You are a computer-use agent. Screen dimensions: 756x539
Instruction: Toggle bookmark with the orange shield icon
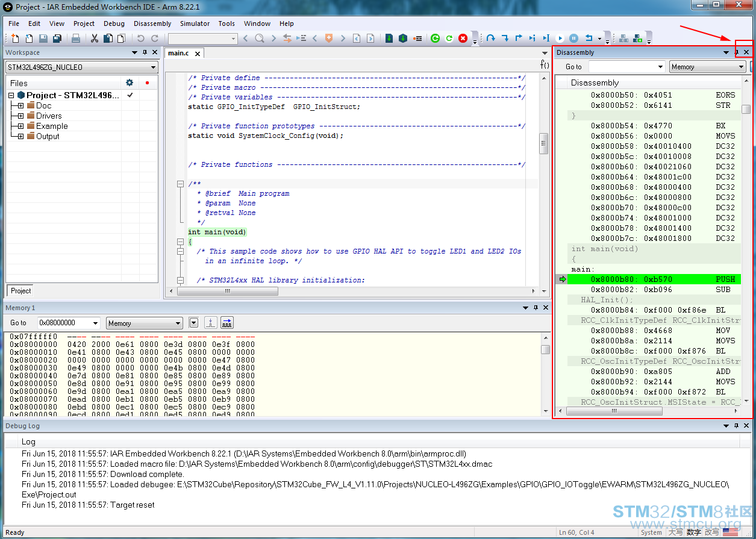coord(329,39)
